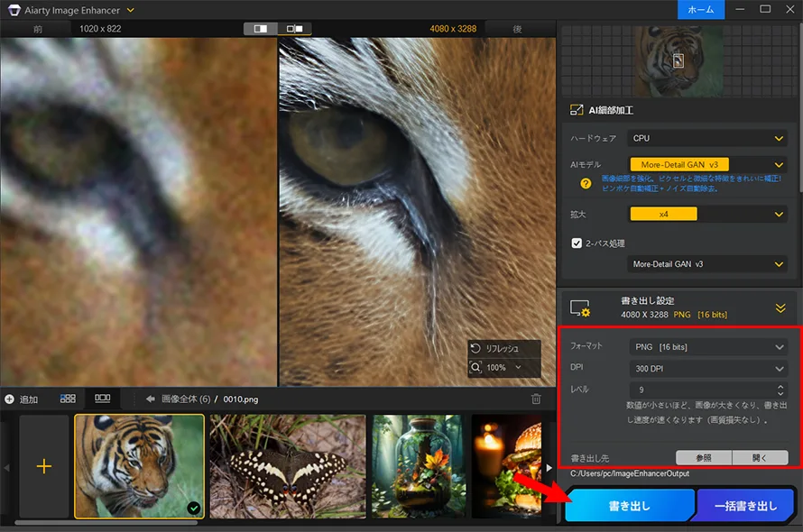Switch to side-by-side compare mode
803x532 pixels.
294,29
